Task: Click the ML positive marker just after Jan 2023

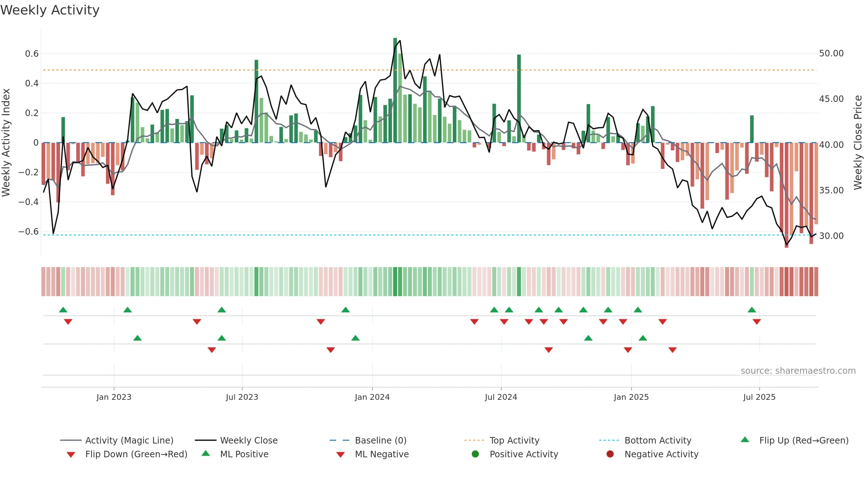Action: [137, 338]
